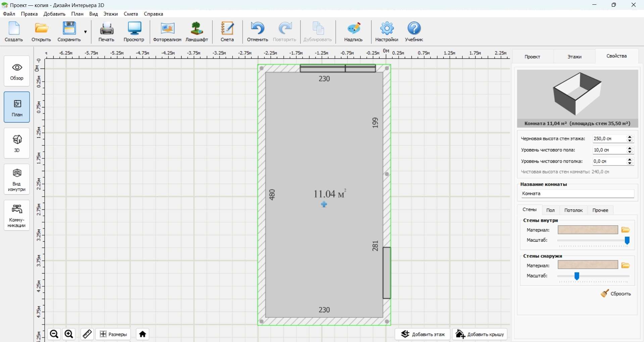Viewport: 644px width, 342px height.
Task: Switch to Обзор overview mode
Action: click(17, 71)
